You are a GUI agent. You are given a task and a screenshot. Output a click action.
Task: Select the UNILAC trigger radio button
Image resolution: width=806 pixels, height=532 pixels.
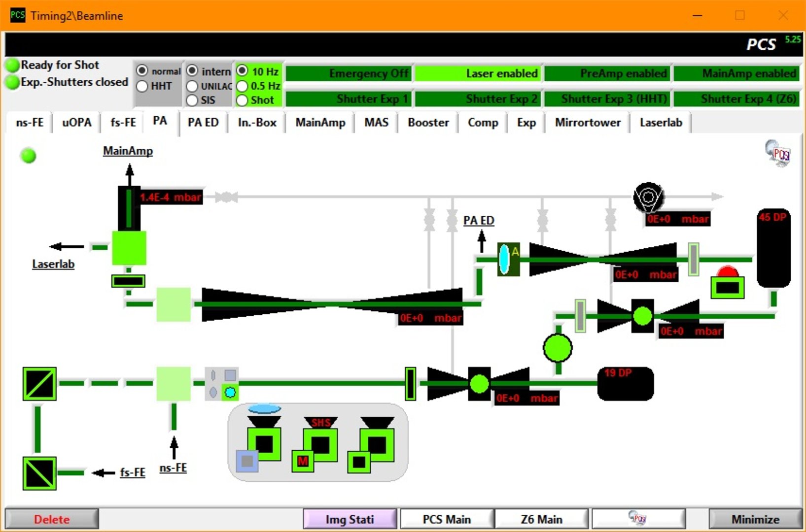click(192, 86)
